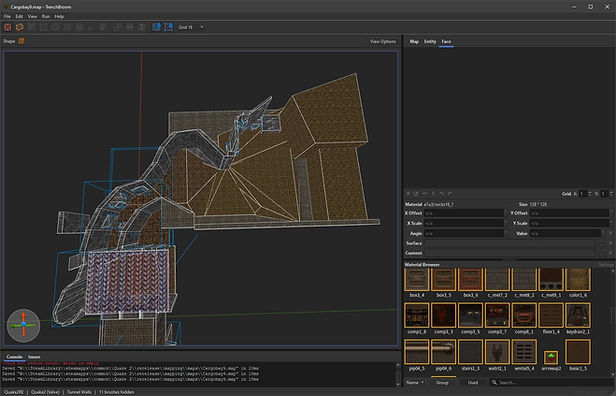Viewport: 616px width, 396px height.
Task: Toggle the Group button in Material Browser
Action: 442,382
